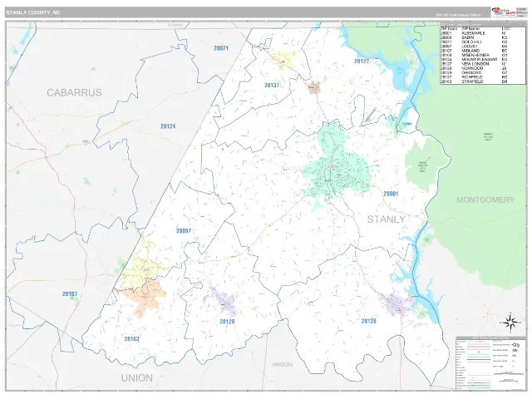Click the MONTGOMERY county label

[485, 199]
